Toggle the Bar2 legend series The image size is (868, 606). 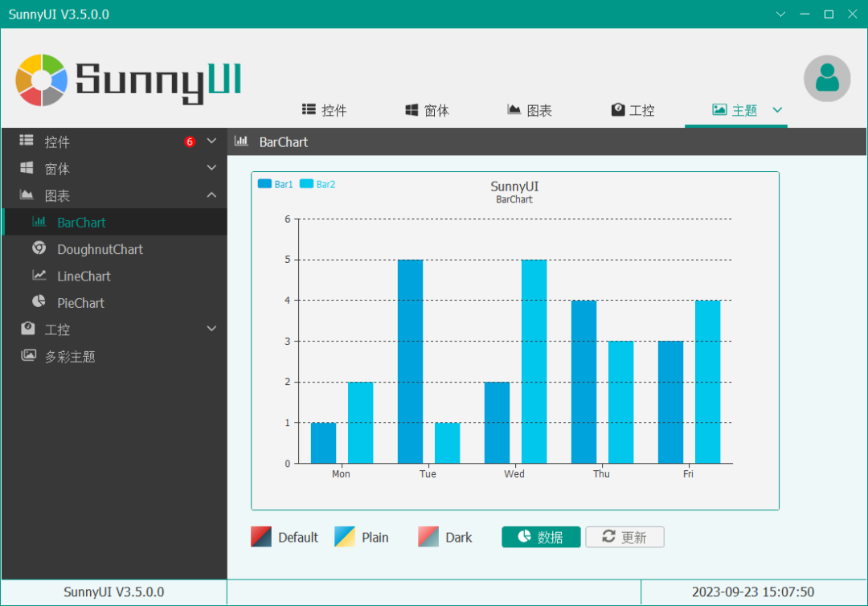[x=317, y=184]
